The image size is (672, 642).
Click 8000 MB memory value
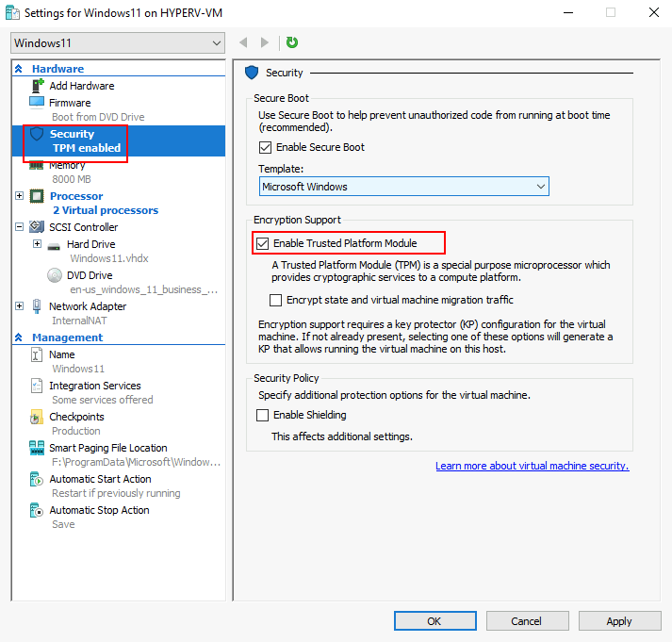(72, 179)
